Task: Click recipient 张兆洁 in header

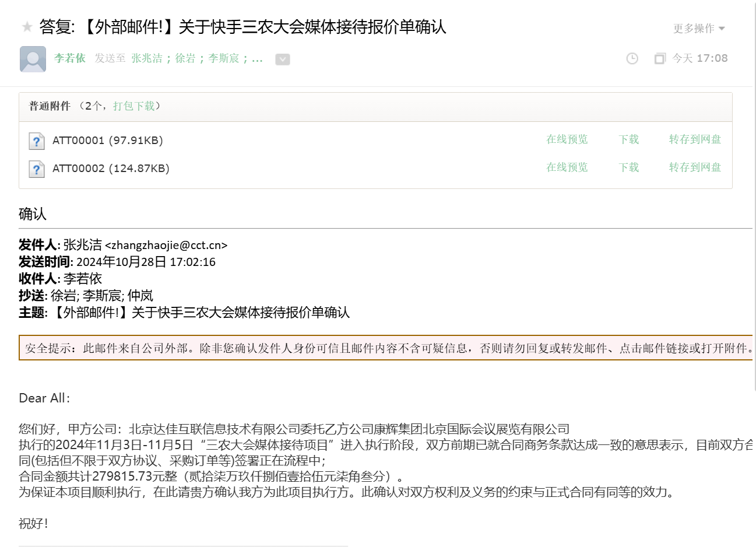Action: coord(147,58)
